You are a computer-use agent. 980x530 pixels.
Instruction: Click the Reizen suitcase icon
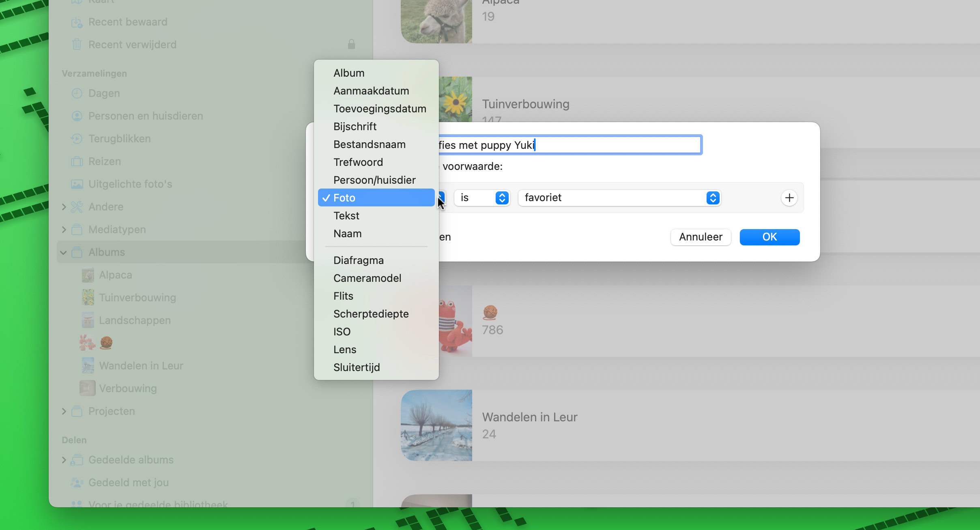point(77,161)
